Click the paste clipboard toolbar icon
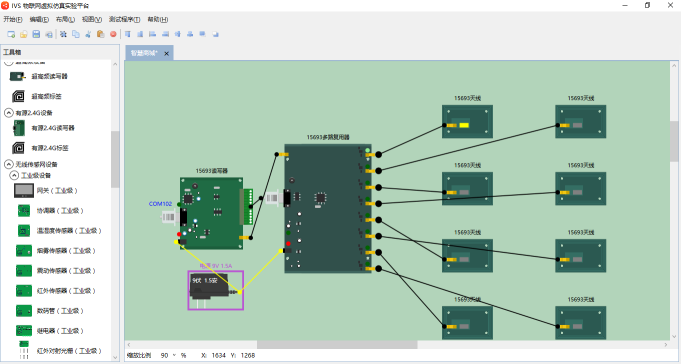This screenshot has width=681, height=364. [x=101, y=34]
